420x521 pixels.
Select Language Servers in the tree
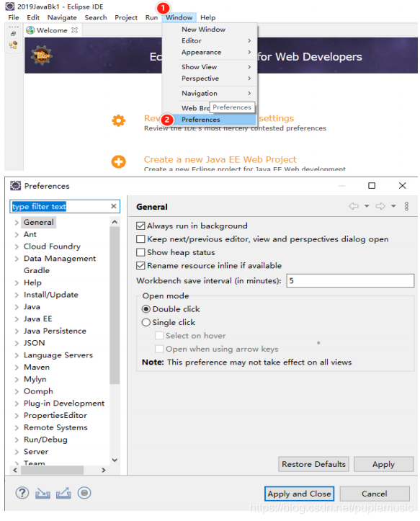(58, 355)
